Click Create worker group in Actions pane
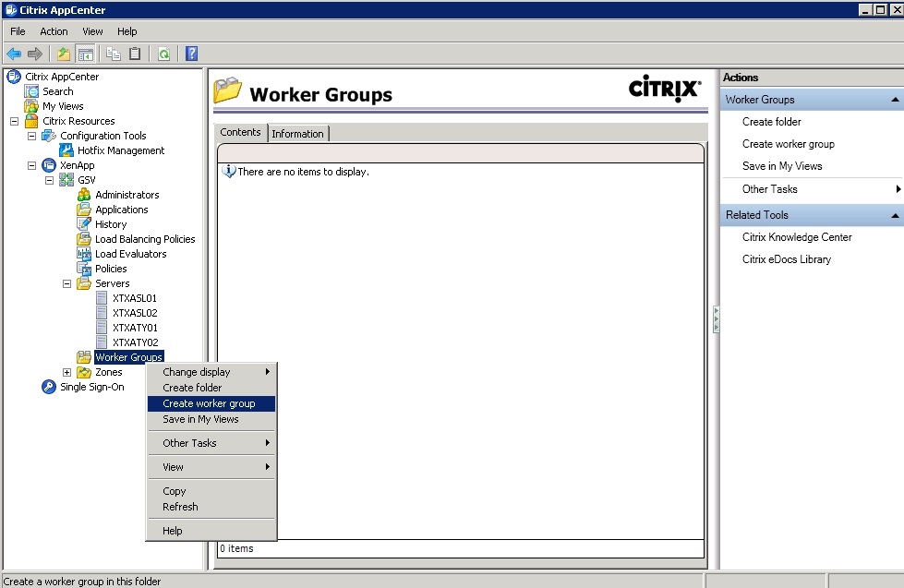 (x=789, y=144)
